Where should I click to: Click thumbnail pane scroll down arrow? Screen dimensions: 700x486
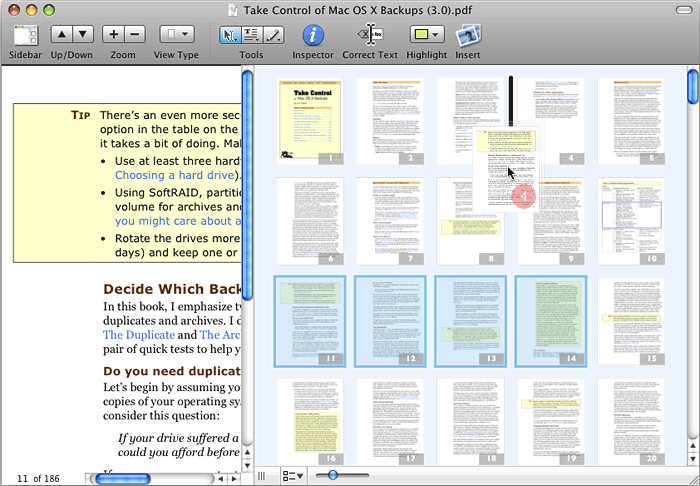click(x=693, y=459)
